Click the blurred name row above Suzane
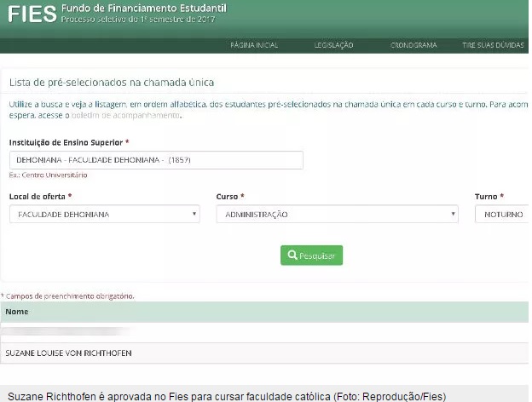 click(264, 332)
